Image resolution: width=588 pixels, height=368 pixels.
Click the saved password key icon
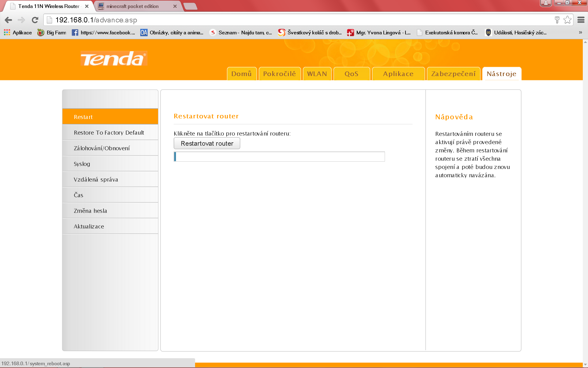pos(557,20)
